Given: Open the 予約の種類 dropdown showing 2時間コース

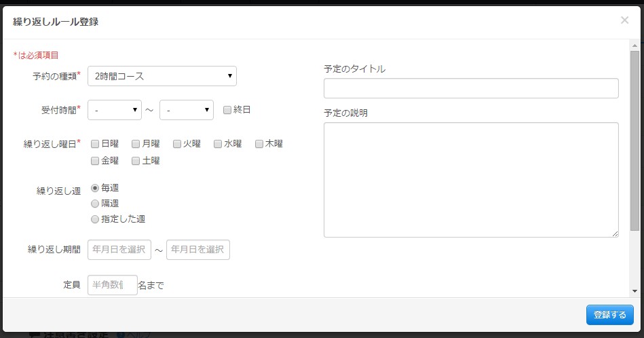Looking at the screenshot, I should tap(162, 76).
